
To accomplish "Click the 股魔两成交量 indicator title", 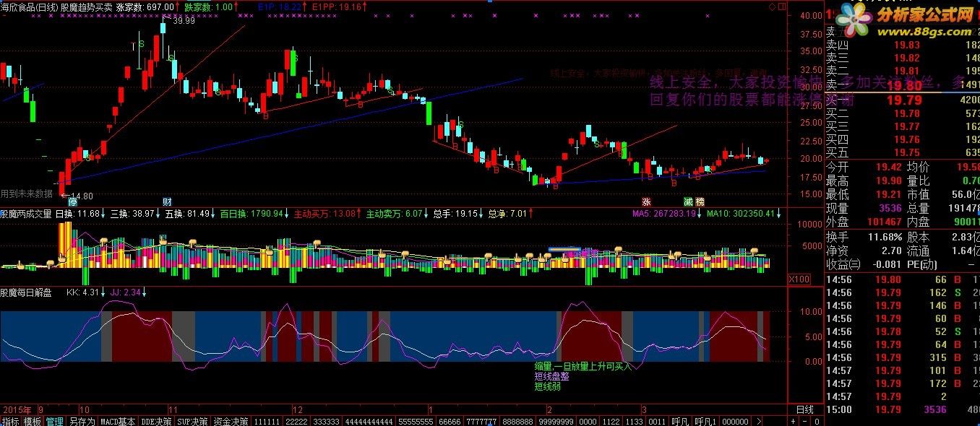I will point(26,214).
